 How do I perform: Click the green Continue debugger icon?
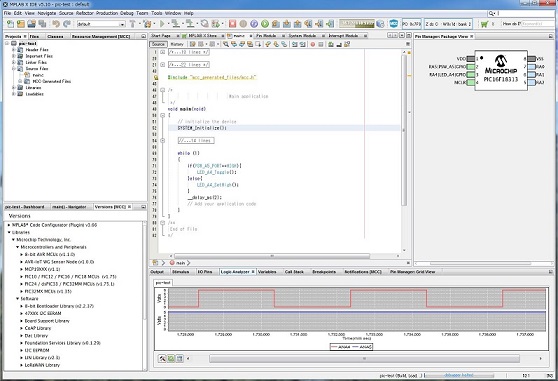click(x=265, y=24)
